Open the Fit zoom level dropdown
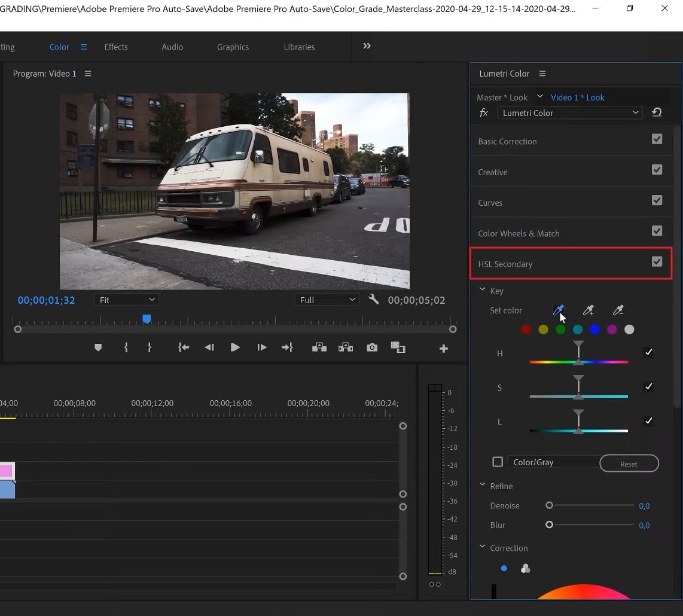 [126, 300]
